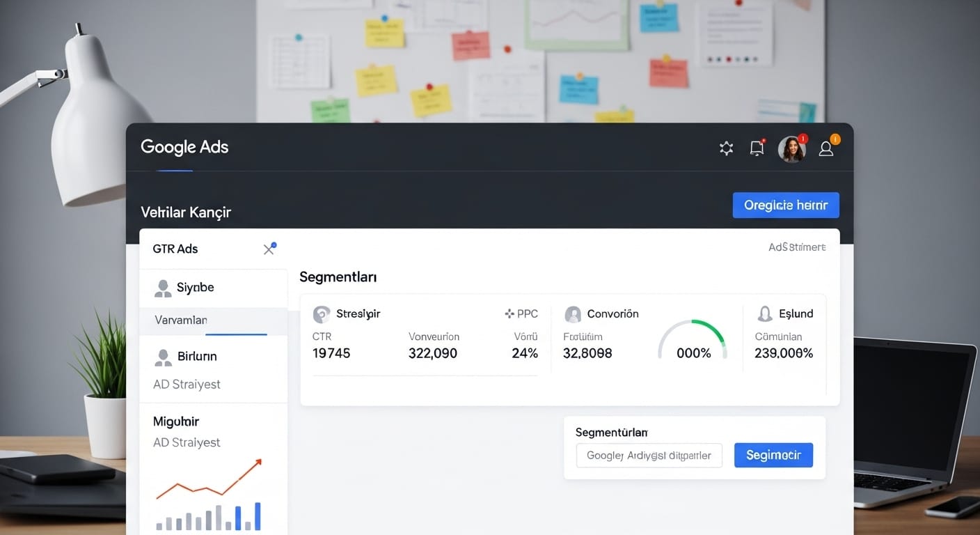Screen dimensions: 980x535
Task: Click the Google Ads logo text
Action: tap(184, 147)
